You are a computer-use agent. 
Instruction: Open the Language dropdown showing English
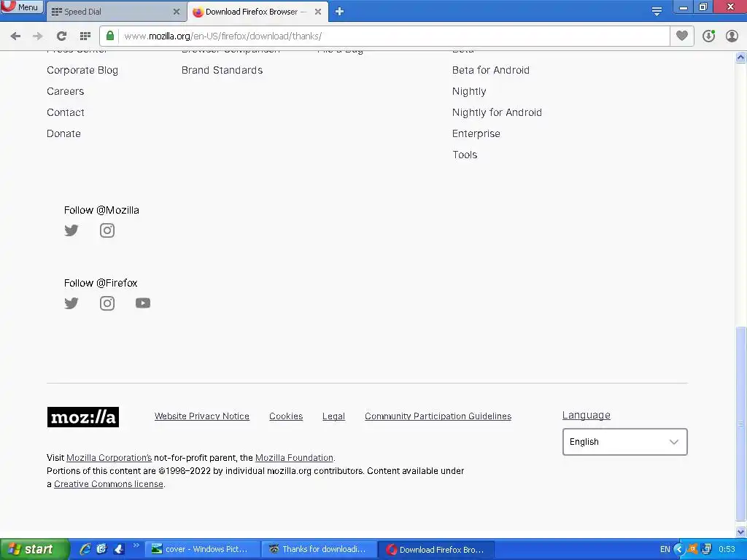[x=624, y=442]
